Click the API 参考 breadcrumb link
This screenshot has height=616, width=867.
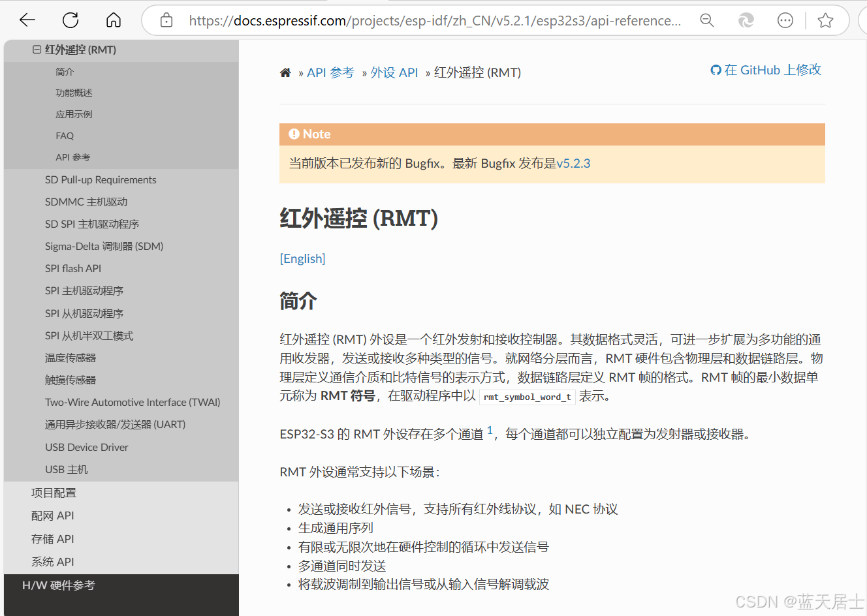tap(330, 72)
